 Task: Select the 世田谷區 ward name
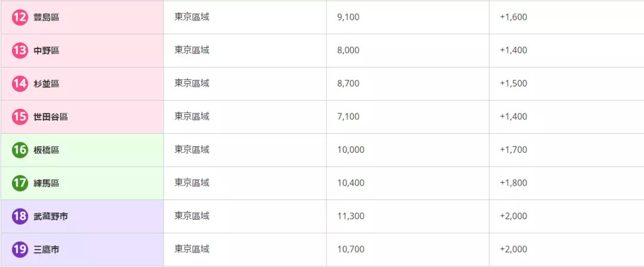tap(51, 117)
